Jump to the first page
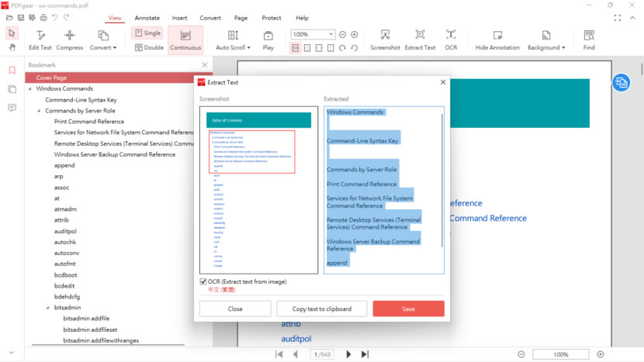The image size is (644, 362). point(279,354)
